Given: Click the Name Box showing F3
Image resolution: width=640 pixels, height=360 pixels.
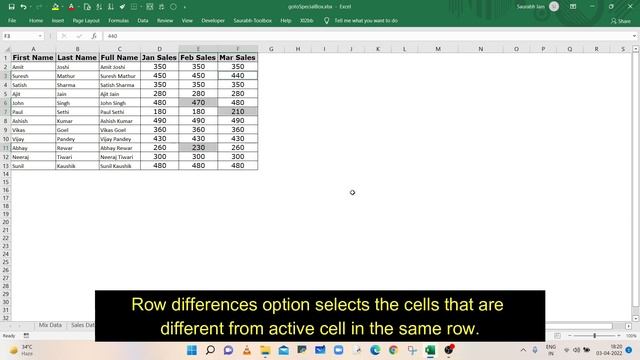Looking at the screenshot, I should pos(19,36).
